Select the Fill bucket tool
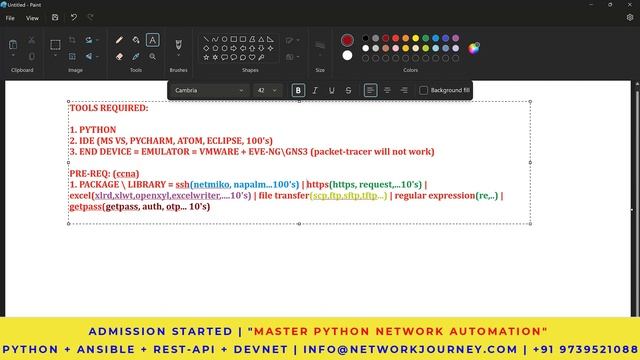Image resolution: width=640 pixels, height=360 pixels. (136, 40)
